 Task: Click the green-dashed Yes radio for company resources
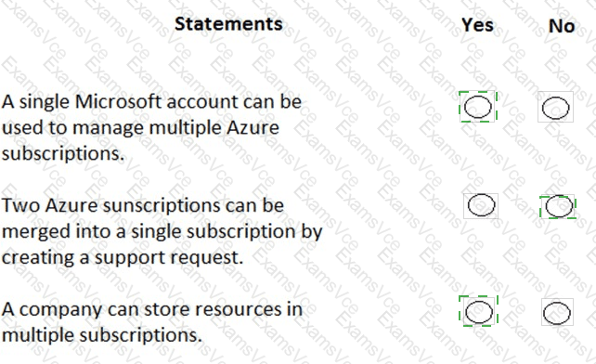click(x=478, y=312)
